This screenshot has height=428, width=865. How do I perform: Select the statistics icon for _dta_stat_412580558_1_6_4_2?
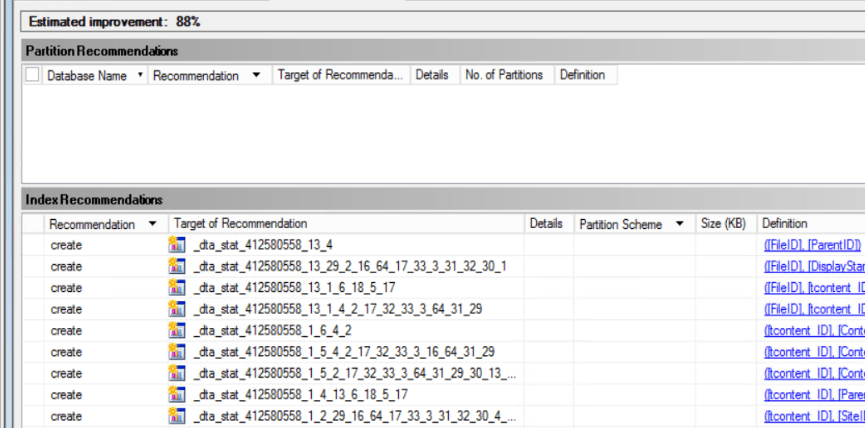tap(178, 331)
